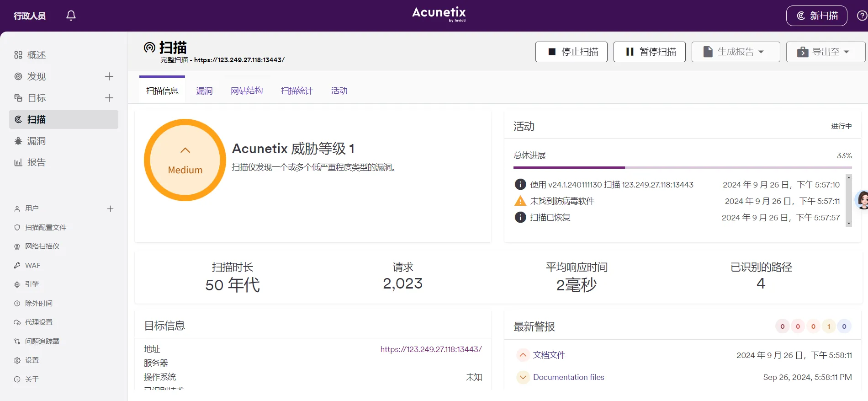Viewport: 868px width, 401px height.
Task: Click the Reports (报告) chart icon
Action: click(x=18, y=162)
